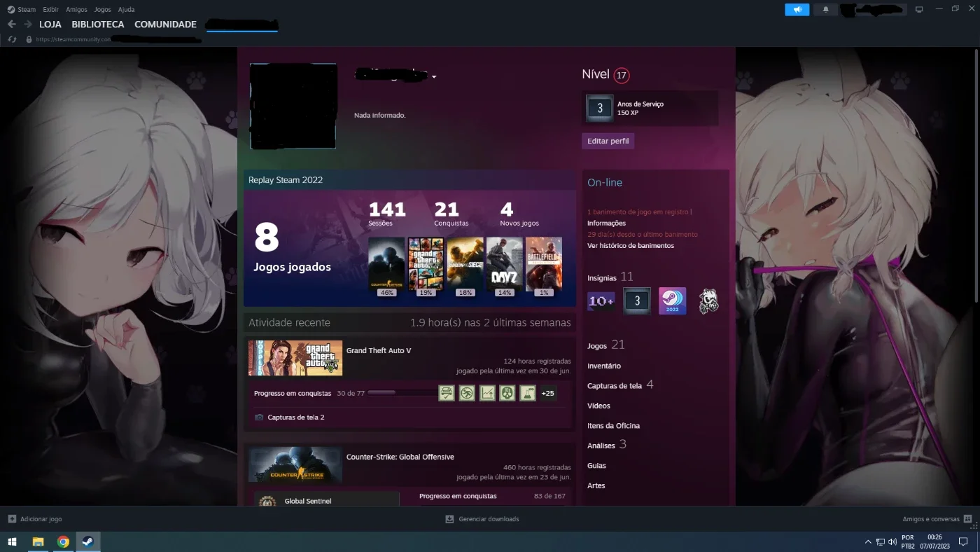Click the GTA V achievement progress bar
This screenshot has width=980, height=552.
coord(402,393)
